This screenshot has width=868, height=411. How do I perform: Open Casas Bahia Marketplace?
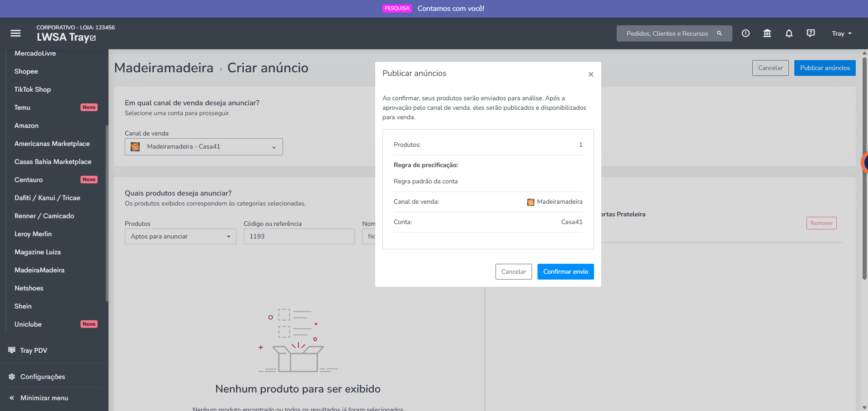53,162
